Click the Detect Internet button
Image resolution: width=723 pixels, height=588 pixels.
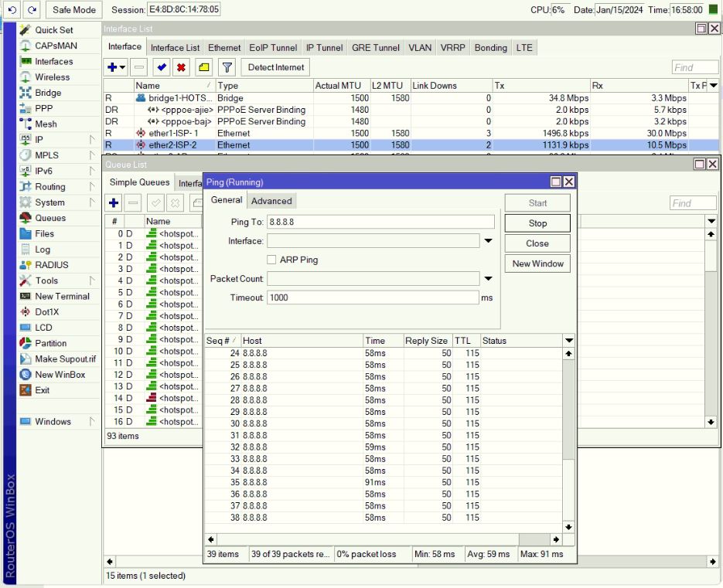tap(276, 67)
